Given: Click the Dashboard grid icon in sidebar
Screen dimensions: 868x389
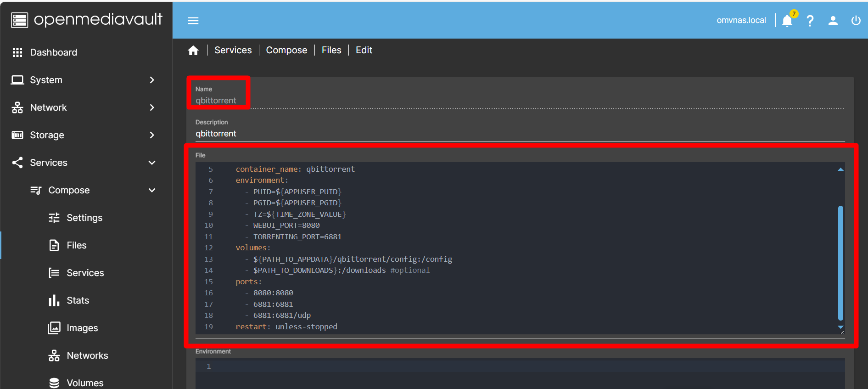Looking at the screenshot, I should 17,52.
